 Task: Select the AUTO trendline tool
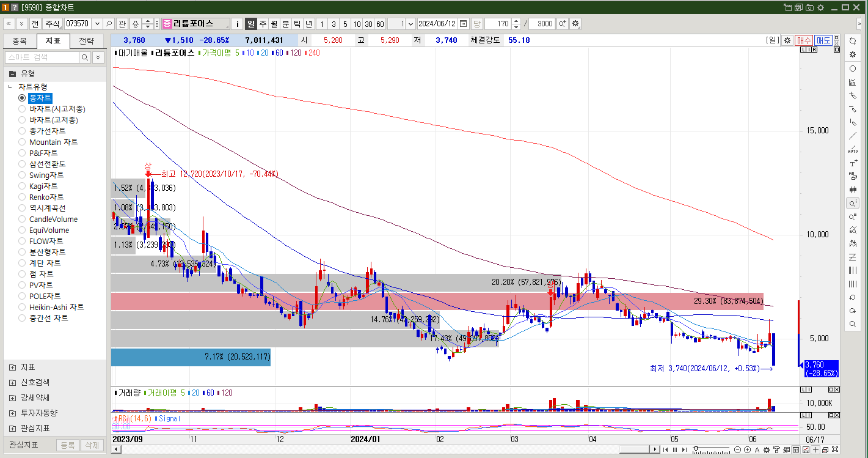[853, 150]
